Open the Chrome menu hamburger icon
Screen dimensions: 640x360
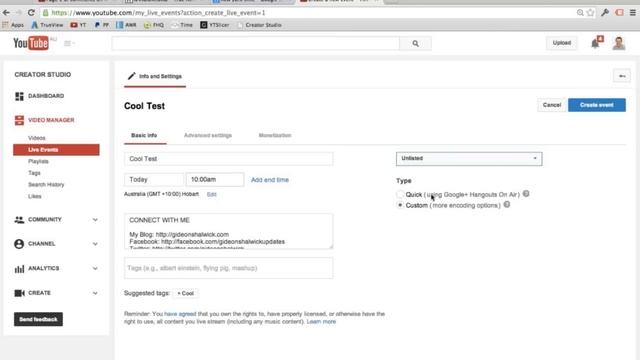point(633,13)
